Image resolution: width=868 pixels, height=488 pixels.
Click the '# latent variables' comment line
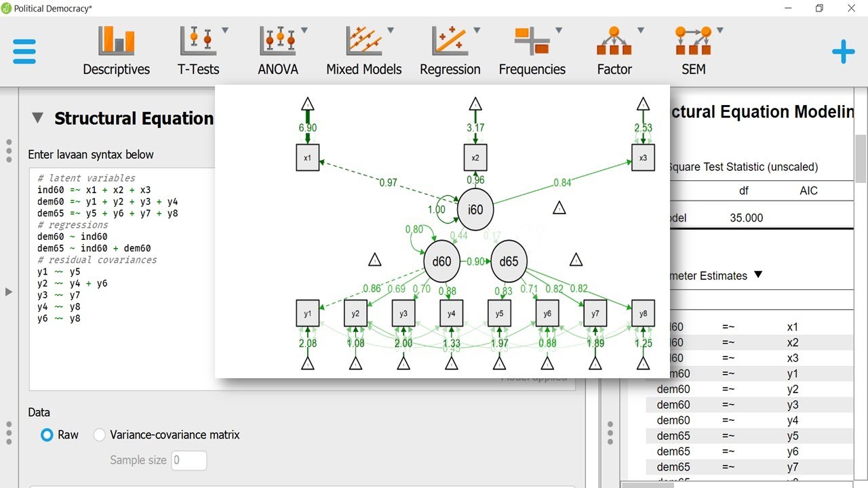click(86, 178)
